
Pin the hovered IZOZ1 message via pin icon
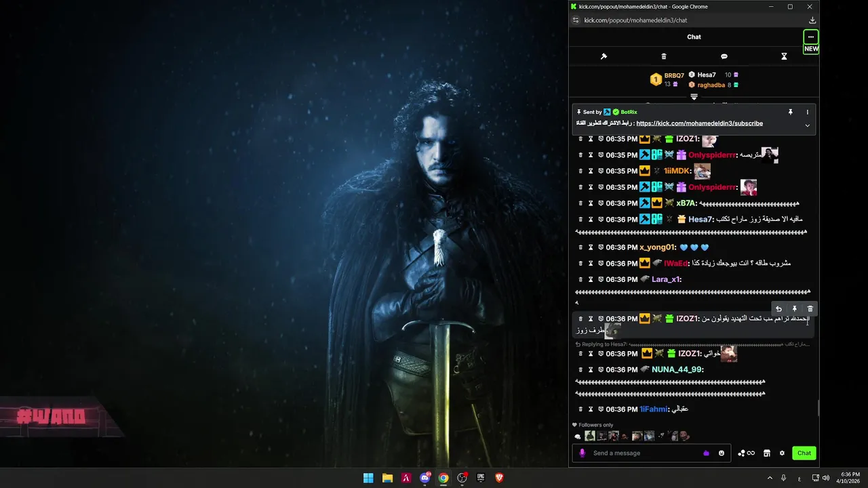point(794,309)
